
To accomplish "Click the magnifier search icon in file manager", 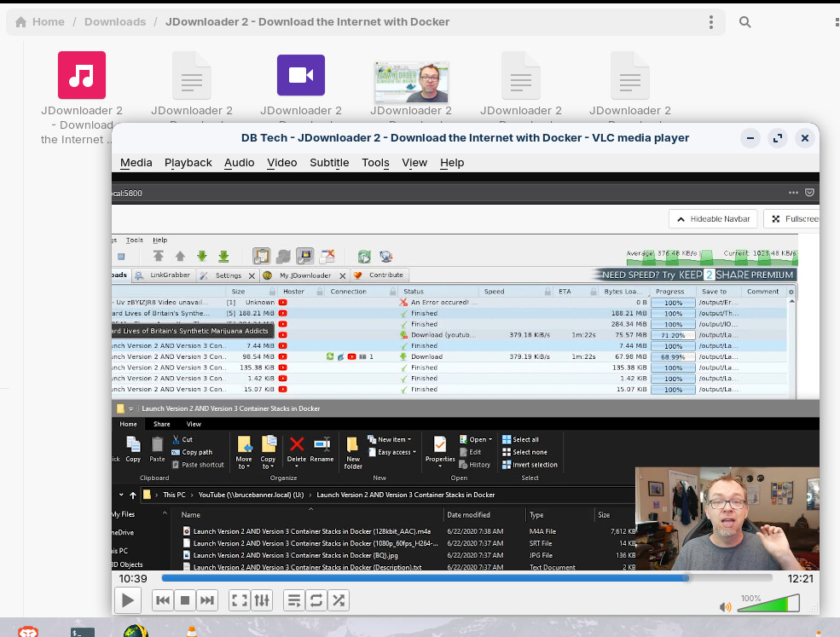I will (x=744, y=22).
